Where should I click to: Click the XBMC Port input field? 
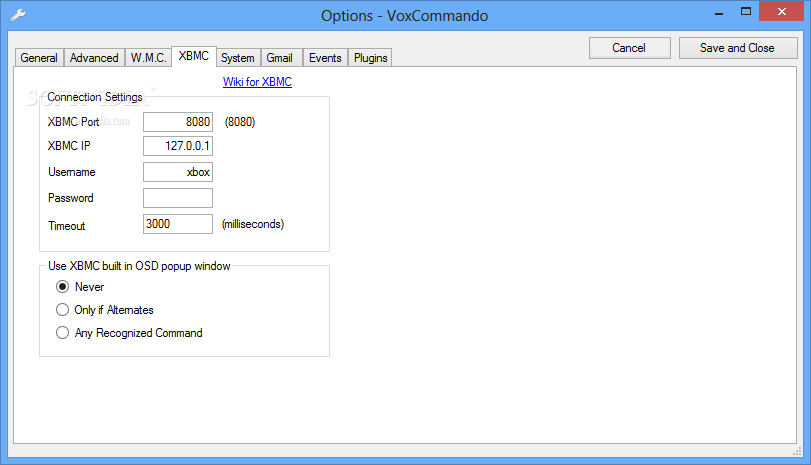[x=178, y=122]
